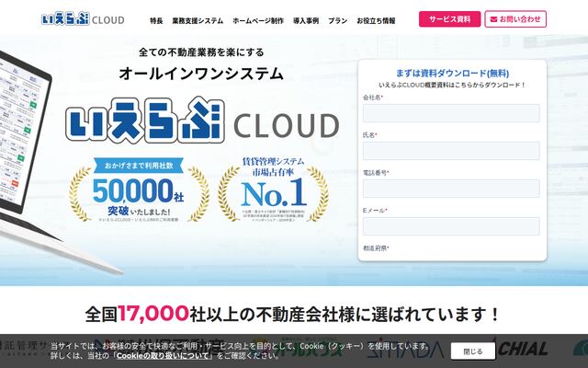Screen dimensions: 588x368
Task: Click the 市場占有率 No.1 laurel badge
Action: coord(273,189)
